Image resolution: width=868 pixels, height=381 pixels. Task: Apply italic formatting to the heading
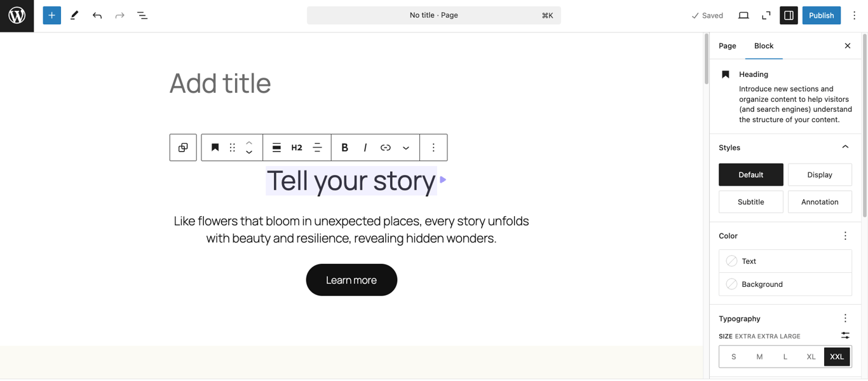(365, 147)
